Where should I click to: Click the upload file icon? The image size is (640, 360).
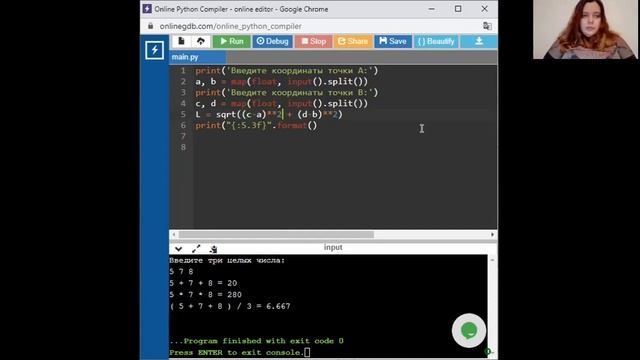tap(200, 41)
